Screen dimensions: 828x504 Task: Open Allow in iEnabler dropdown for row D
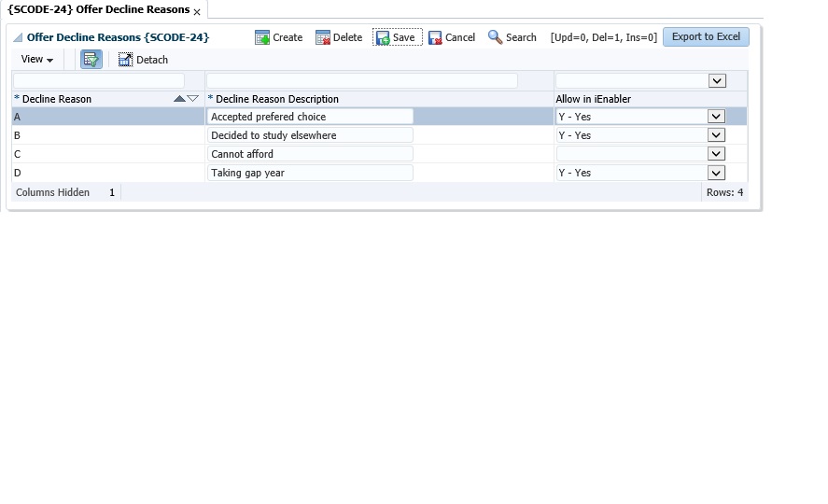tap(716, 173)
